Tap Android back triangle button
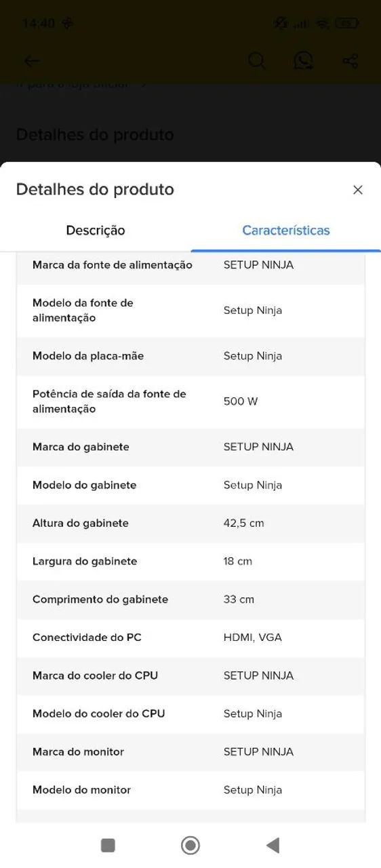Screen dimensions: 381x868 coord(273,845)
